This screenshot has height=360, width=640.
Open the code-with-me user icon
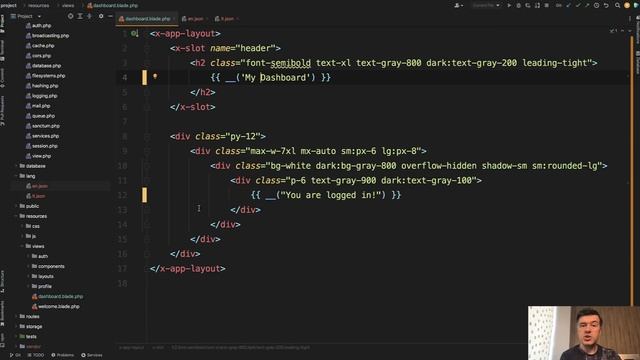click(458, 5)
